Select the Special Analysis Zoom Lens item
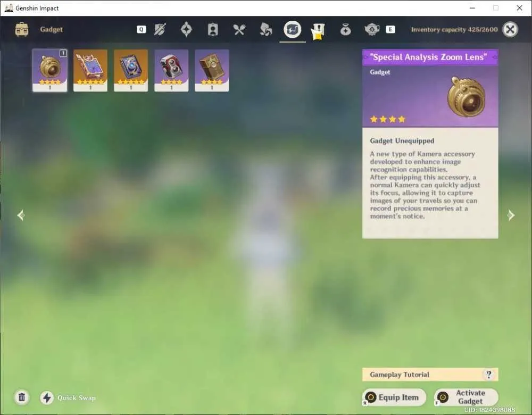The height and width of the screenshot is (415, 532). coord(49,70)
